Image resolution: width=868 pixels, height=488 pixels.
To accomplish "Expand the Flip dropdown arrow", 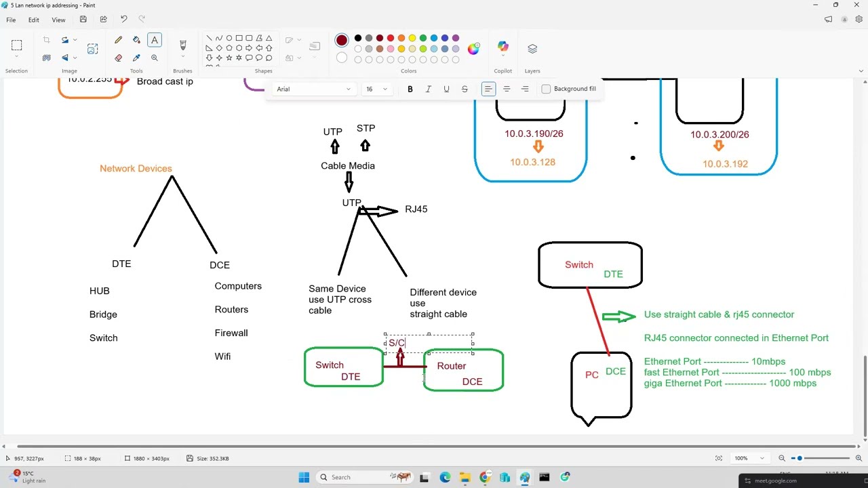I will coord(75,58).
